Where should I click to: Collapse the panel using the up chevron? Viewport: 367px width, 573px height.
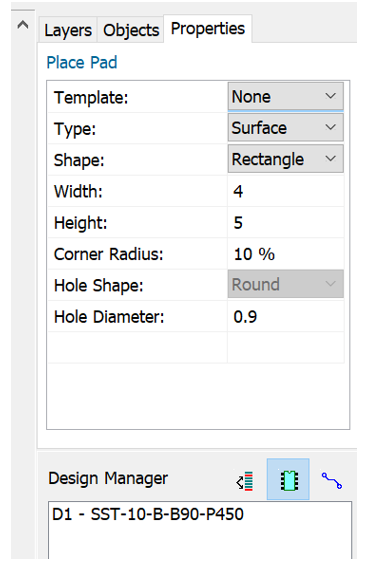point(23,25)
